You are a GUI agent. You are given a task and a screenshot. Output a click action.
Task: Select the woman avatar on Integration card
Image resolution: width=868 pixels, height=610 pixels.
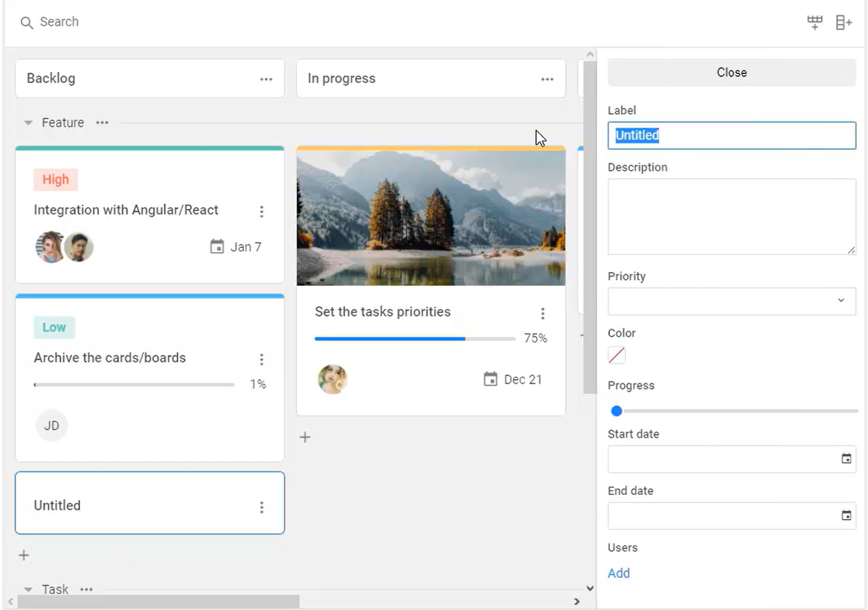tap(50, 247)
